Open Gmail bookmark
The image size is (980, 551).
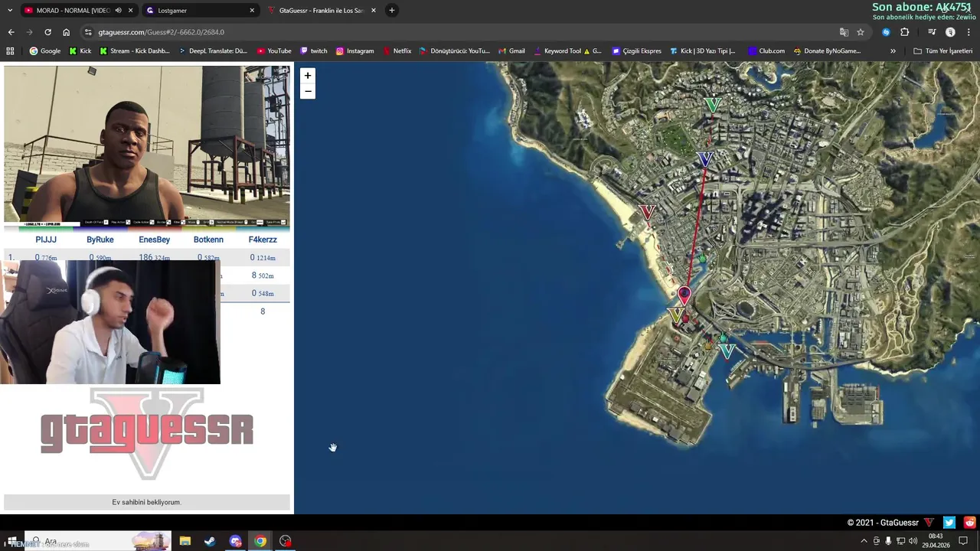pos(511,51)
